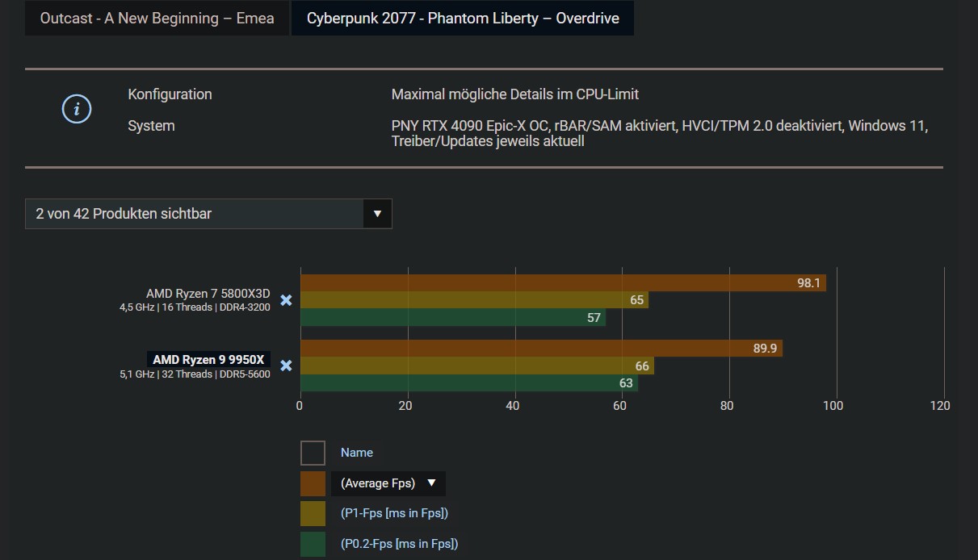Image resolution: width=978 pixels, height=560 pixels.
Task: Click the Konfiguration label
Action: pyautogui.click(x=170, y=94)
